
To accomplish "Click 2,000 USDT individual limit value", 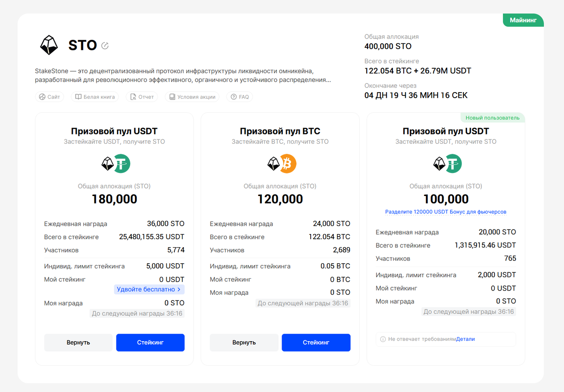I will (497, 274).
